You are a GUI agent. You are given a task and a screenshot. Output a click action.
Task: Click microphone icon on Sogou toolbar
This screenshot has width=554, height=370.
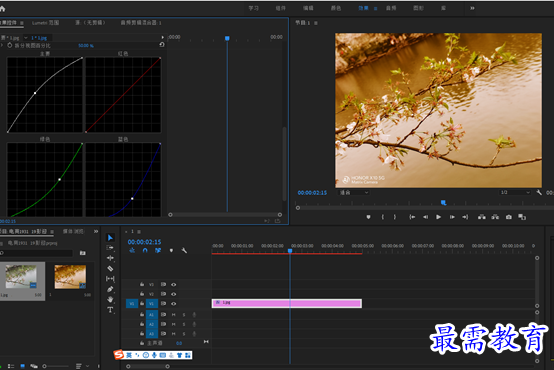click(154, 355)
